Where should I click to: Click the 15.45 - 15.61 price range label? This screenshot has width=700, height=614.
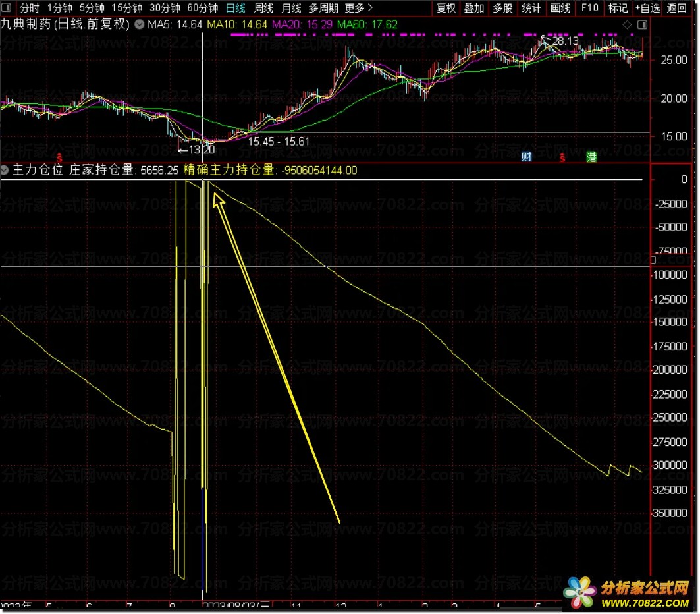[x=279, y=142]
